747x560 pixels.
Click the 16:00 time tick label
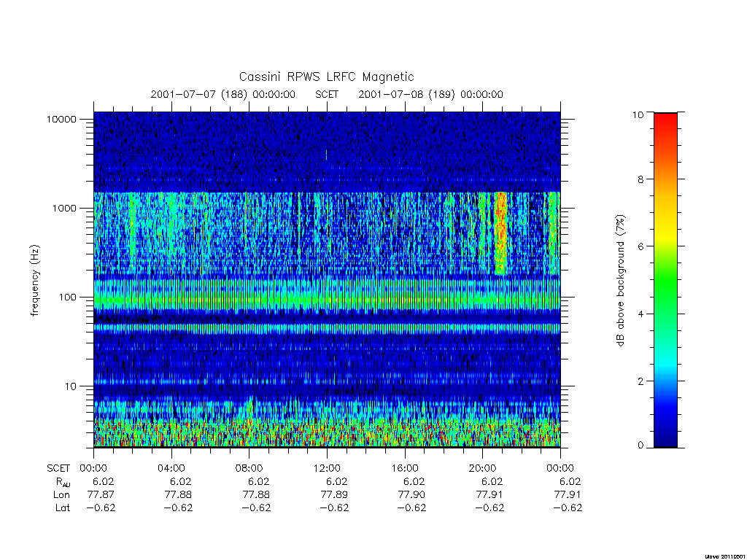click(x=405, y=468)
